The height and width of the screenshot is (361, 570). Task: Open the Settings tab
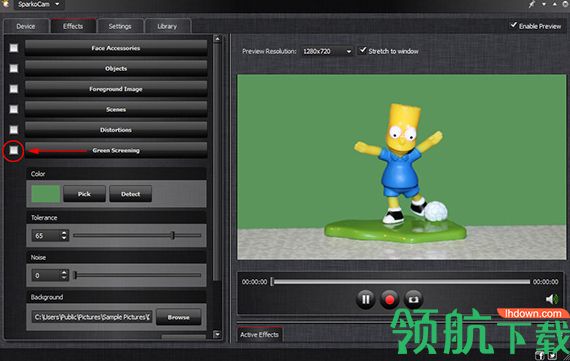pos(120,26)
